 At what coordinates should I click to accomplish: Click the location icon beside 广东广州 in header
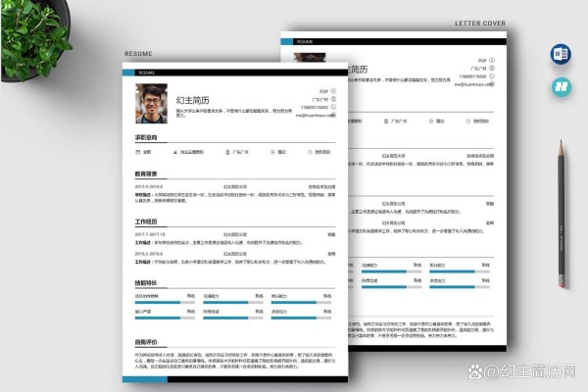tap(333, 99)
